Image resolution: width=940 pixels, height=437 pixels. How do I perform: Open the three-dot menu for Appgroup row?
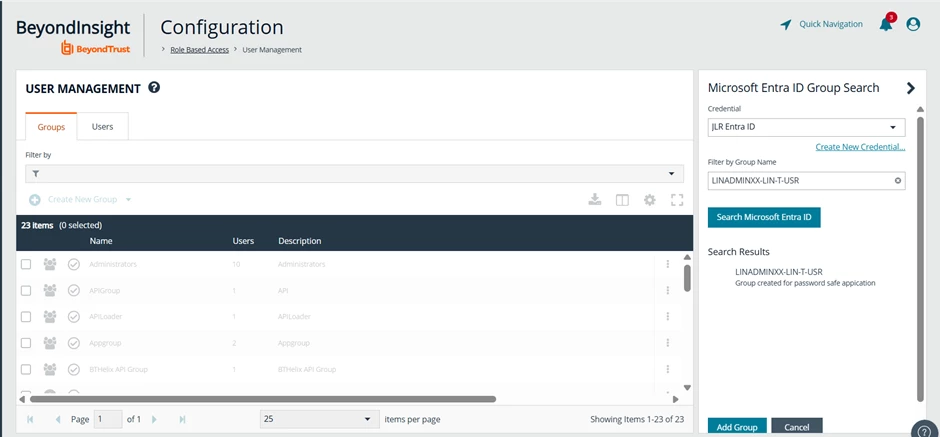pos(667,343)
